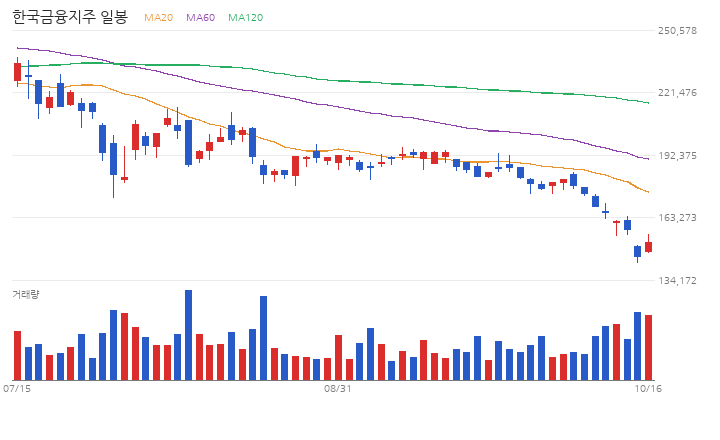
Task: Toggle the MA120 legend label
Action: (x=246, y=17)
